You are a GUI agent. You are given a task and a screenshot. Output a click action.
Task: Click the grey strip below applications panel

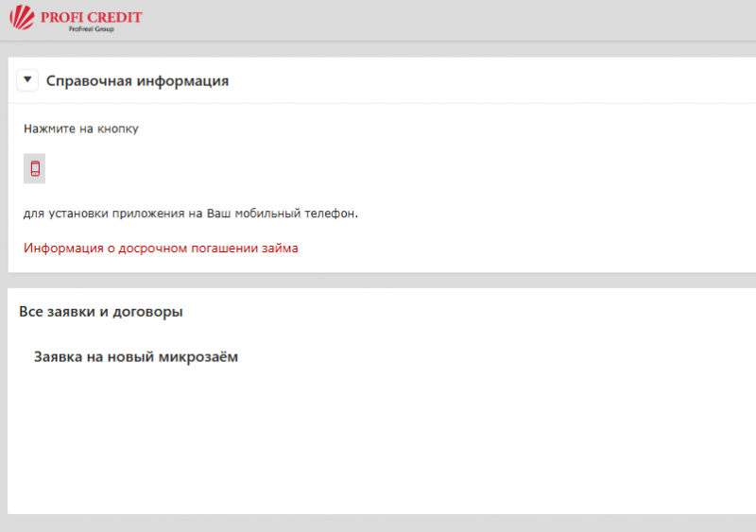[378, 523]
